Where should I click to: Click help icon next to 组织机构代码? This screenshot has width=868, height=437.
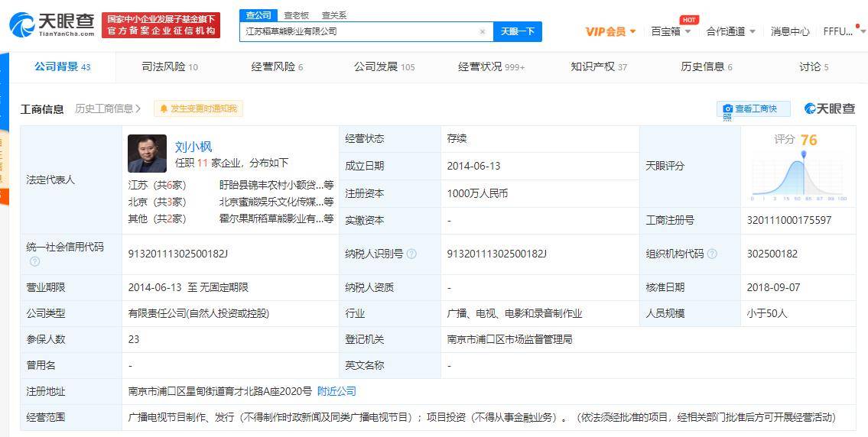point(713,254)
